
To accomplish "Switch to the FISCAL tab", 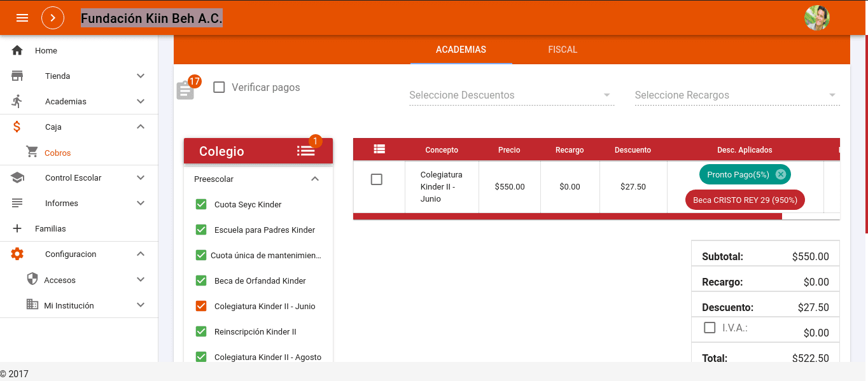I will tap(563, 50).
